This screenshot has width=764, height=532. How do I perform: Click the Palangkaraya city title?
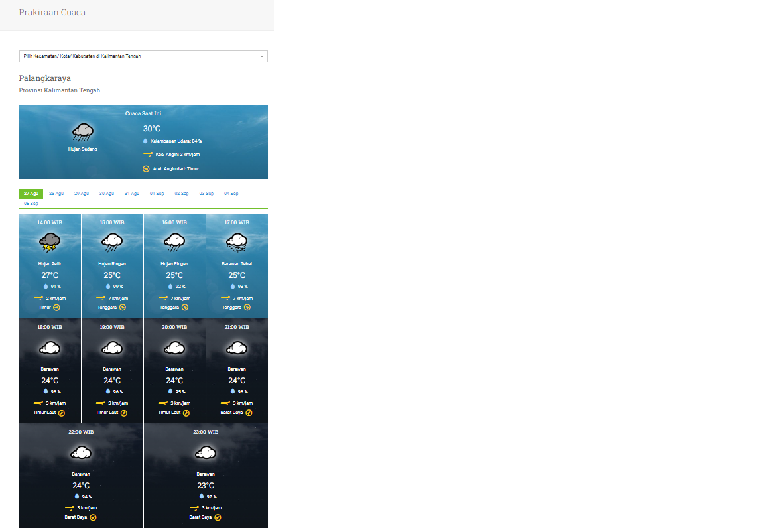pyautogui.click(x=45, y=78)
